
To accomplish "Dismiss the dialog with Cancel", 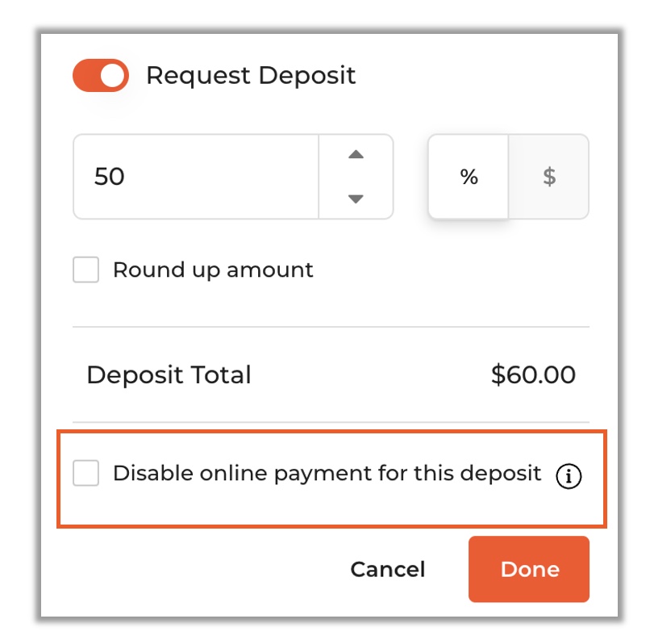I will point(388,569).
